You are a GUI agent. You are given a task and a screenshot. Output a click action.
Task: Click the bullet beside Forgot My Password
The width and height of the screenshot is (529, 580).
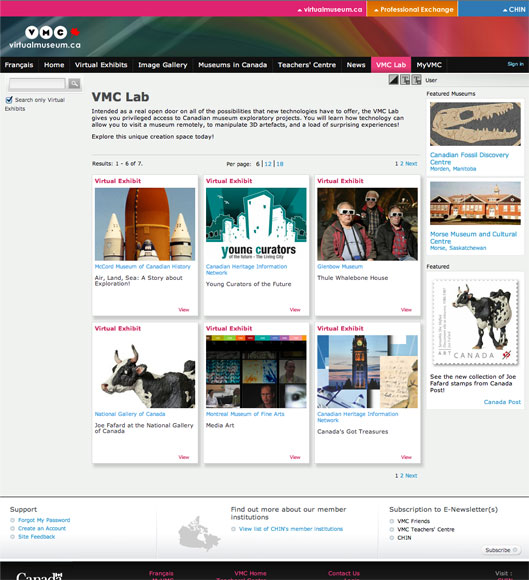(x=12, y=520)
